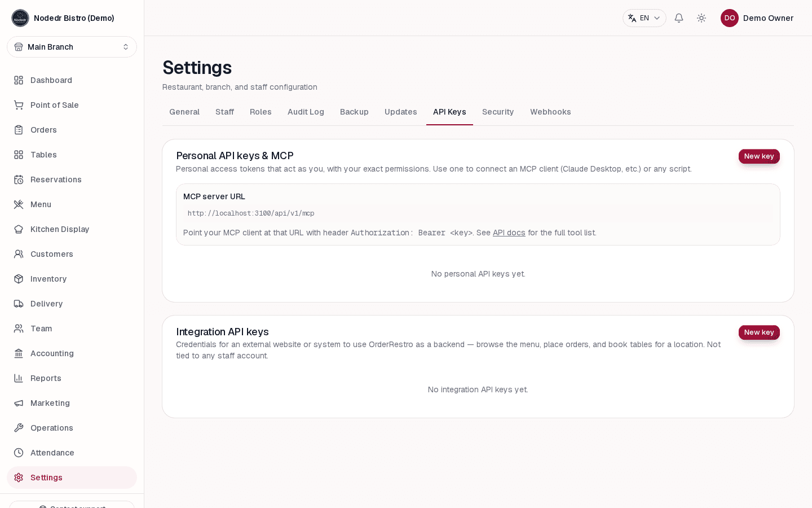
Task: Toggle the light/dark theme sun icon
Action: 701,18
